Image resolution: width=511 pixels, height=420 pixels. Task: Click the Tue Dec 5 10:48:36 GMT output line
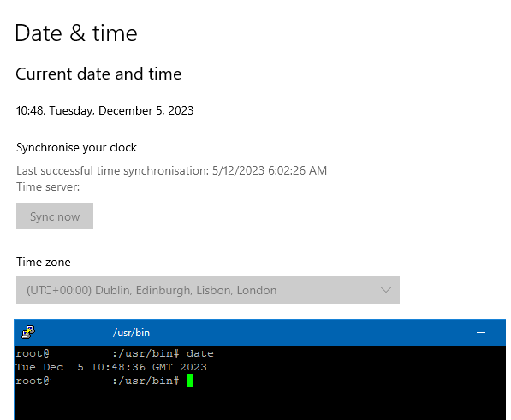pyautogui.click(x=111, y=367)
